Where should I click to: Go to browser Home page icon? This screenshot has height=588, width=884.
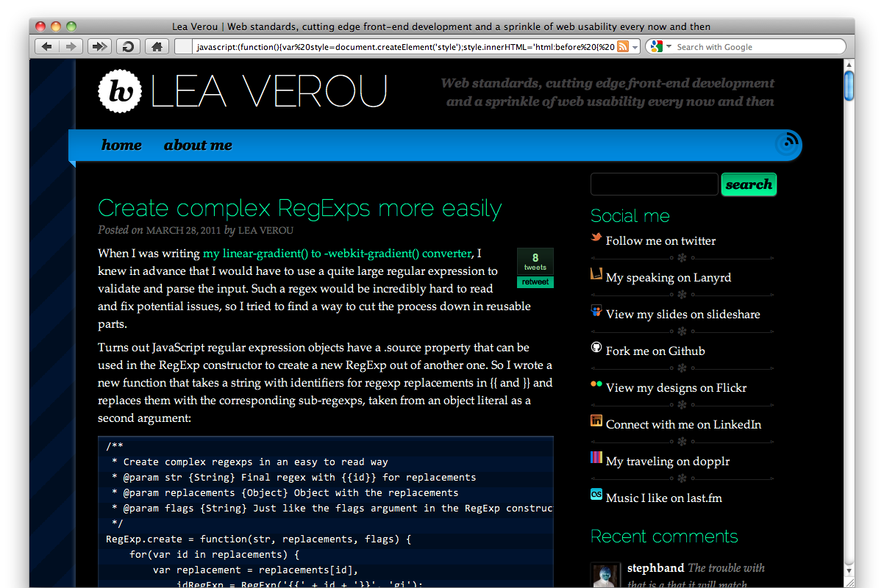coord(156,47)
